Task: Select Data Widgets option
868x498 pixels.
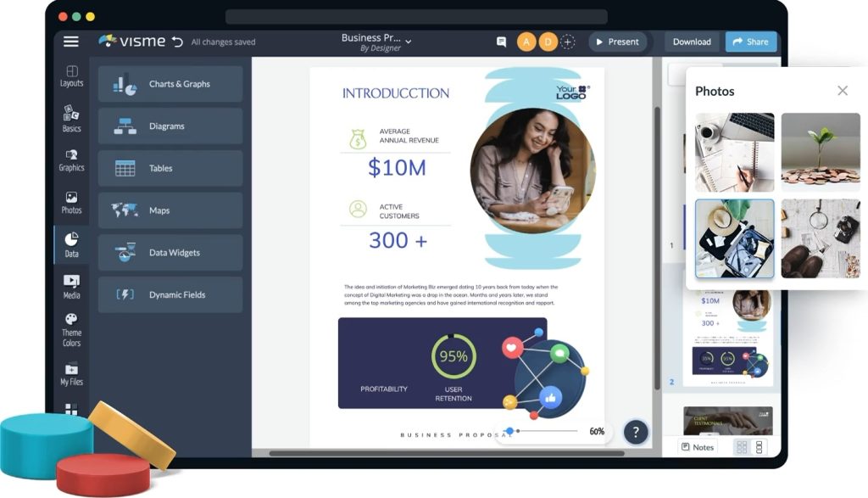Action: point(170,253)
